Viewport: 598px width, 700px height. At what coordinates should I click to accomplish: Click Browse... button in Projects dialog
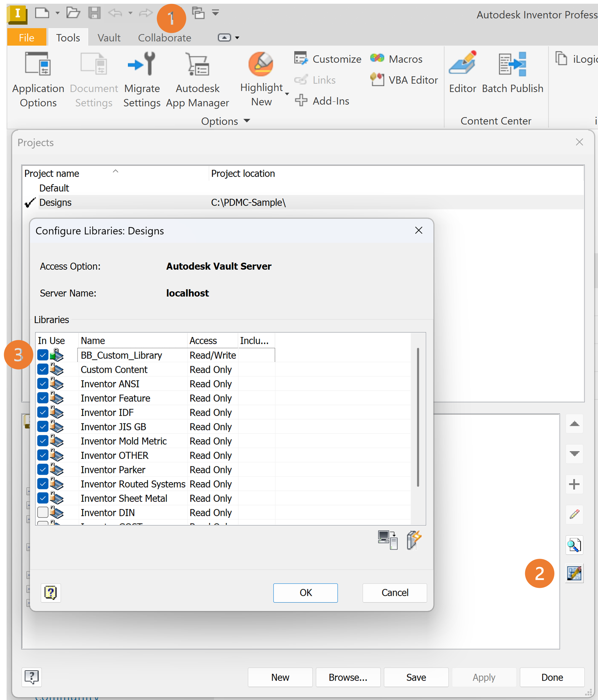click(x=348, y=677)
